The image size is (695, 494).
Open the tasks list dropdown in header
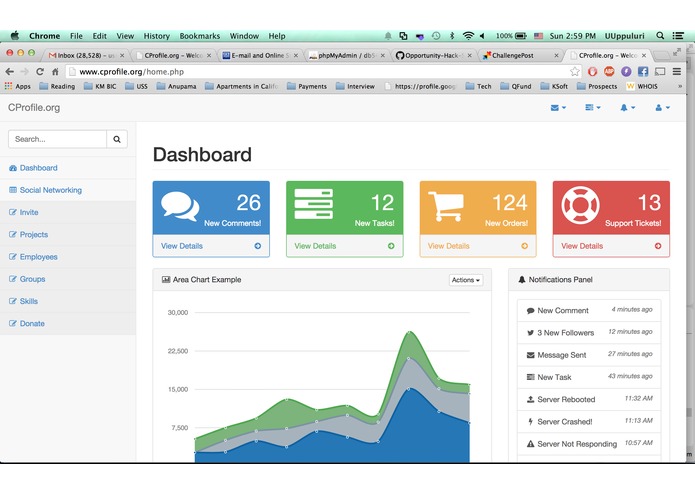click(593, 108)
